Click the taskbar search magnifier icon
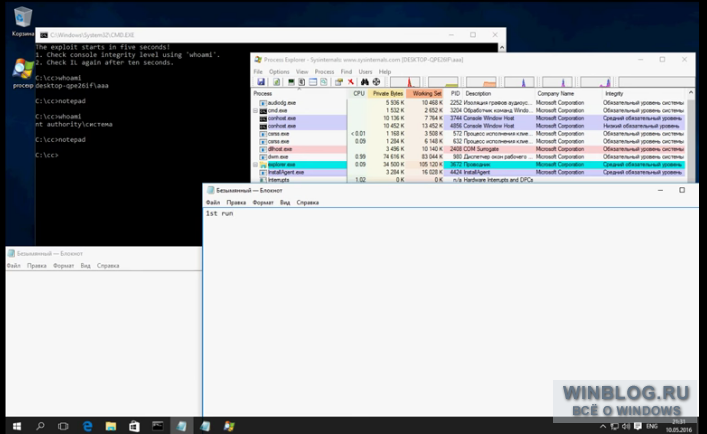This screenshot has width=707, height=434. pos(40,426)
